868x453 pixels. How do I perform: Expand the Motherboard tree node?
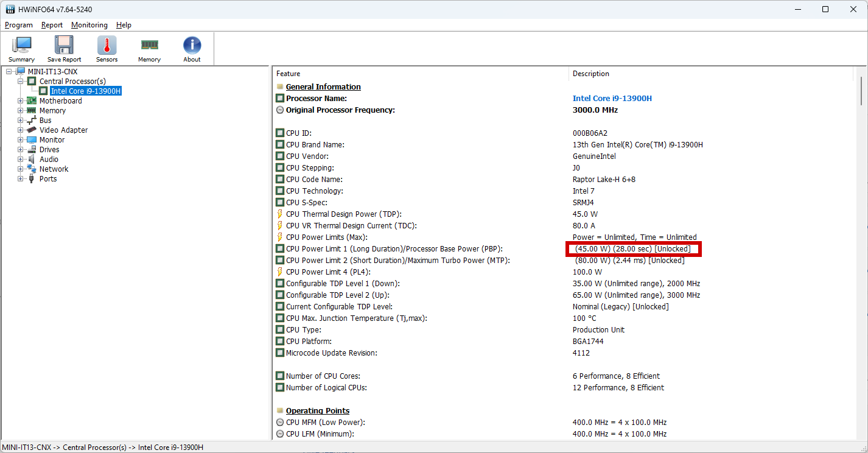click(21, 101)
